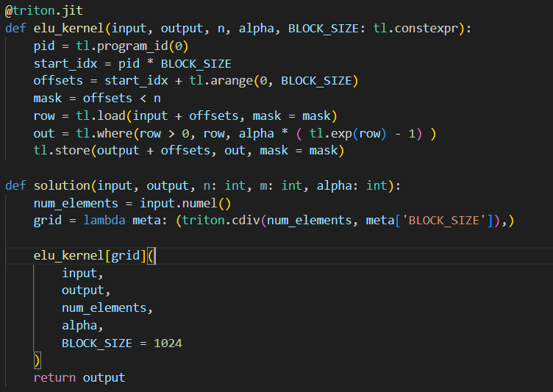Click tl.exp(row) expression
Viewport: 553px width, 392px height.
click(x=348, y=133)
